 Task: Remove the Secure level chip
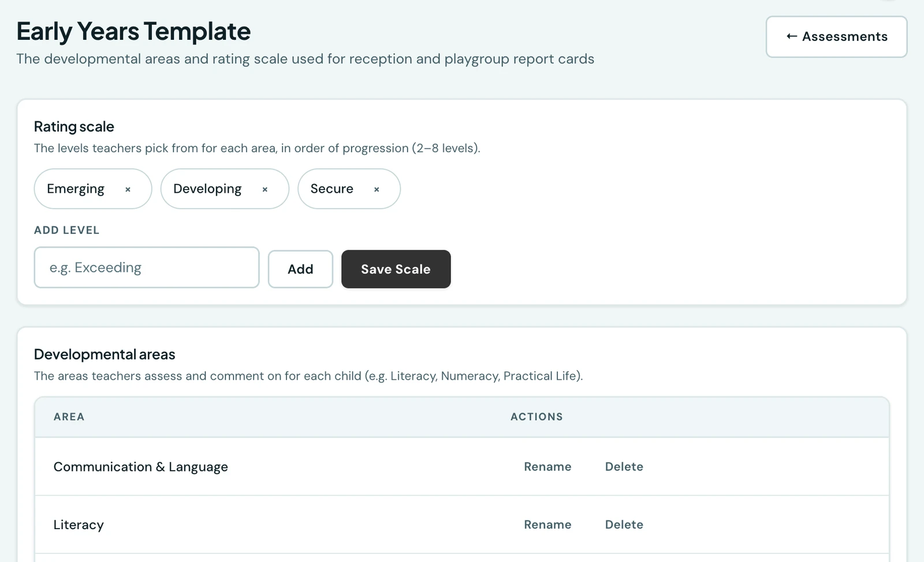pyautogui.click(x=377, y=189)
